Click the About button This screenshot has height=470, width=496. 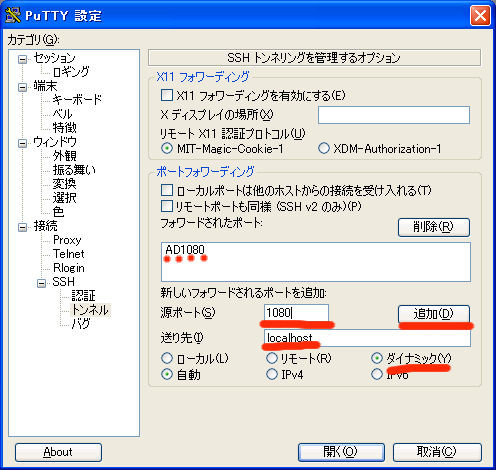pyautogui.click(x=58, y=452)
